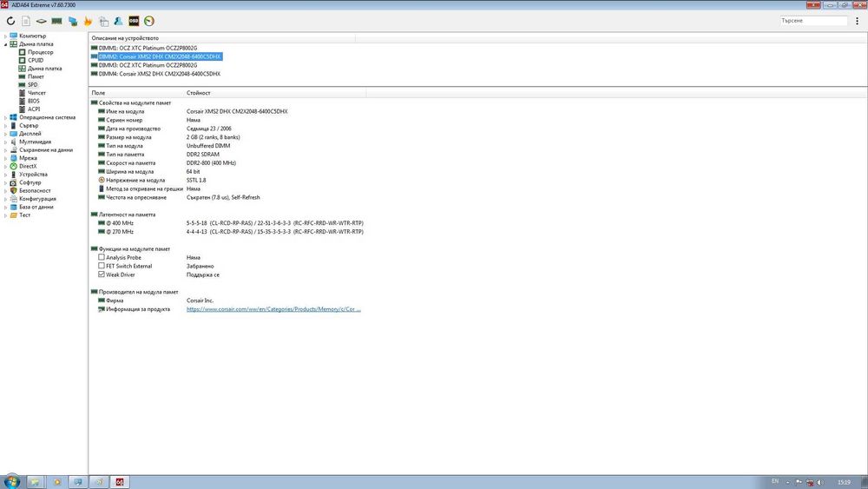Select Процесор in the tree

(x=40, y=52)
